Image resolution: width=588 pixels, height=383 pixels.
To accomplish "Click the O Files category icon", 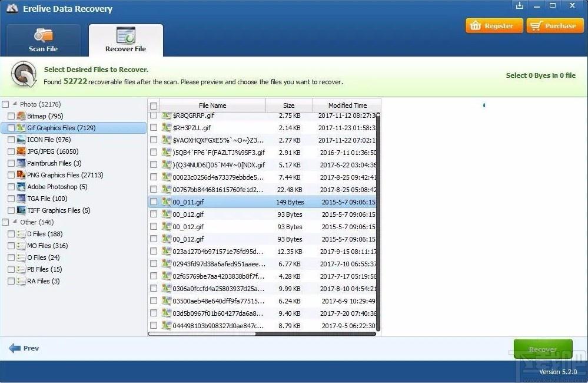I will pyautogui.click(x=21, y=257).
